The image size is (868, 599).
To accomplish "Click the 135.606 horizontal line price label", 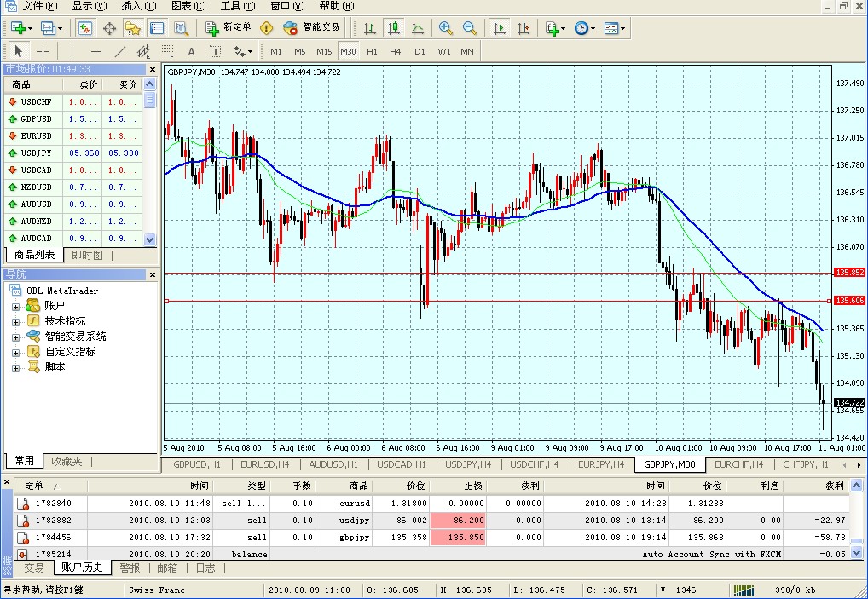I will click(850, 300).
